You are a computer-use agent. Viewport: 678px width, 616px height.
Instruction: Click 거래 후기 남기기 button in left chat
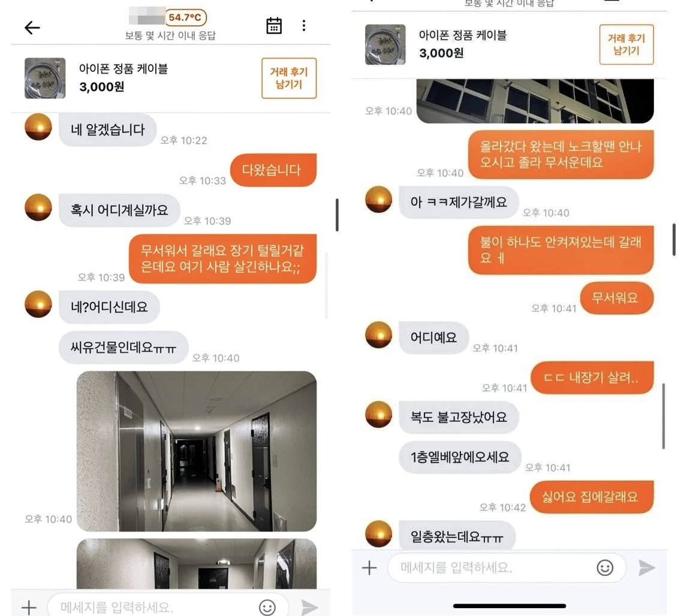[289, 78]
